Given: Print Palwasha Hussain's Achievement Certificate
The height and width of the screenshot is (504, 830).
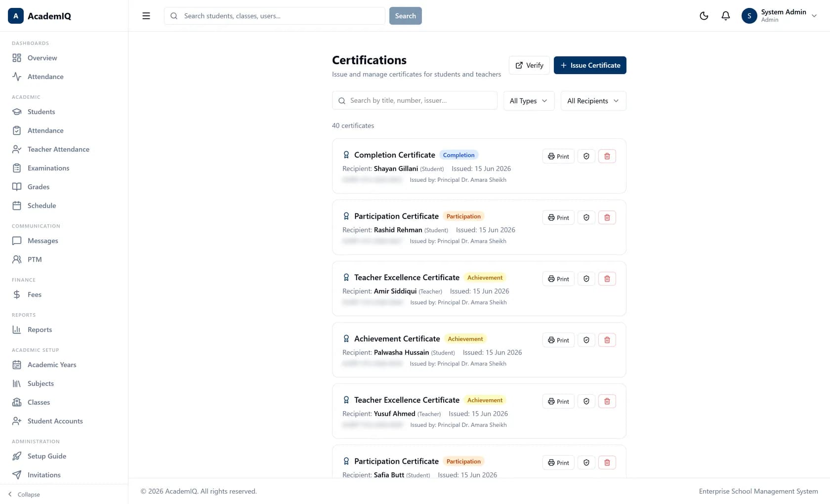Looking at the screenshot, I should pyautogui.click(x=558, y=340).
